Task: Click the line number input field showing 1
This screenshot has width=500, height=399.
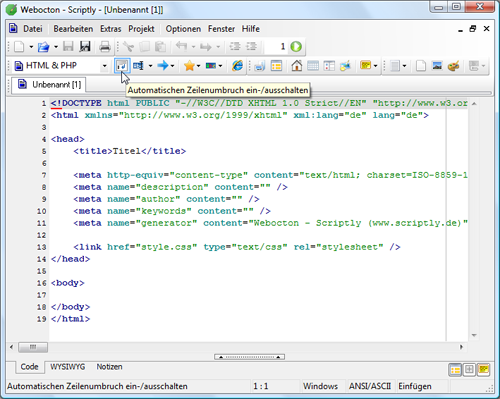Action: coord(276,47)
